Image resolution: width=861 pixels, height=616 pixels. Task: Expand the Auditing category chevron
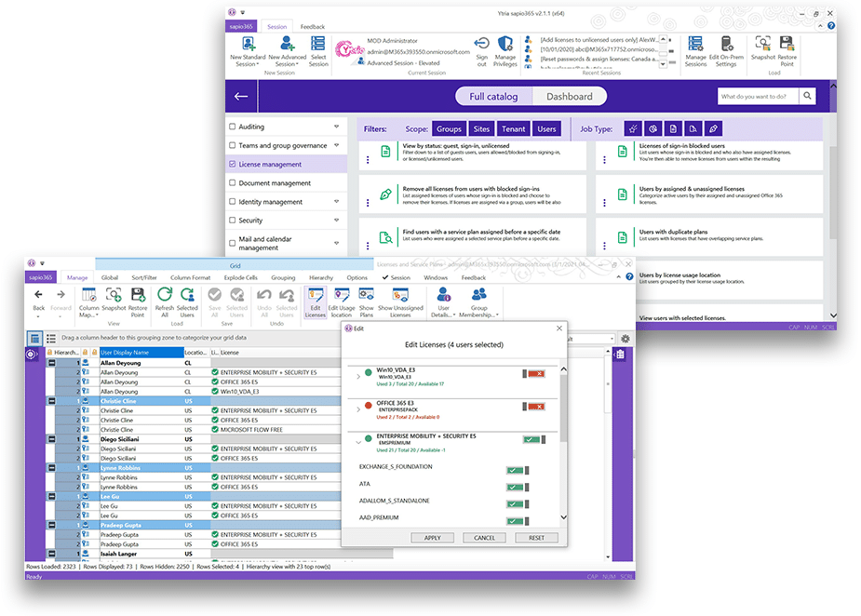tap(336, 127)
